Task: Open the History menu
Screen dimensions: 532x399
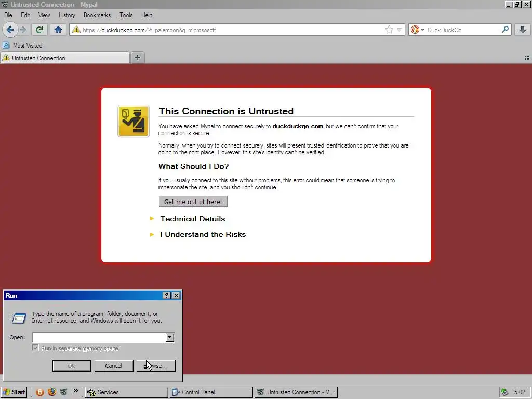Action: (66, 15)
